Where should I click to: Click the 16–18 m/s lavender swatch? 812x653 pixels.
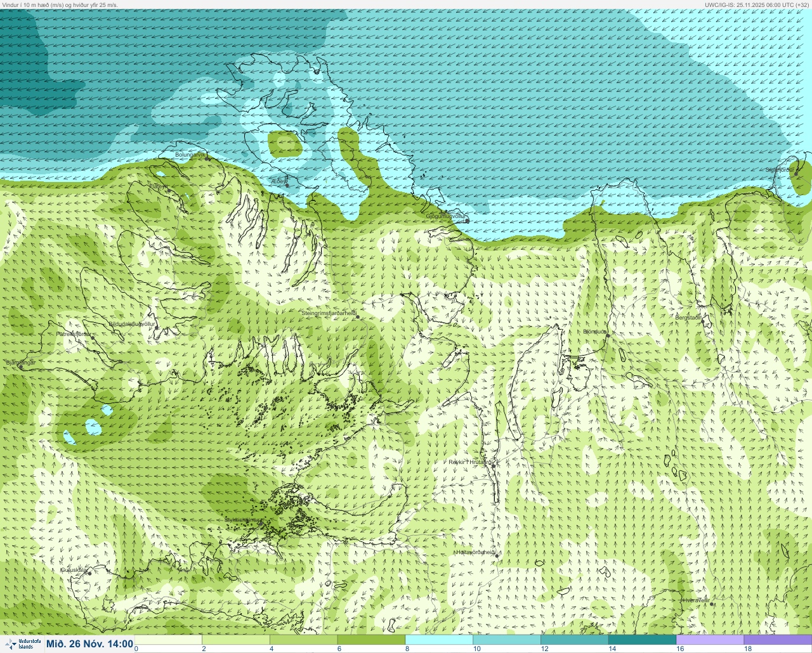point(710,640)
